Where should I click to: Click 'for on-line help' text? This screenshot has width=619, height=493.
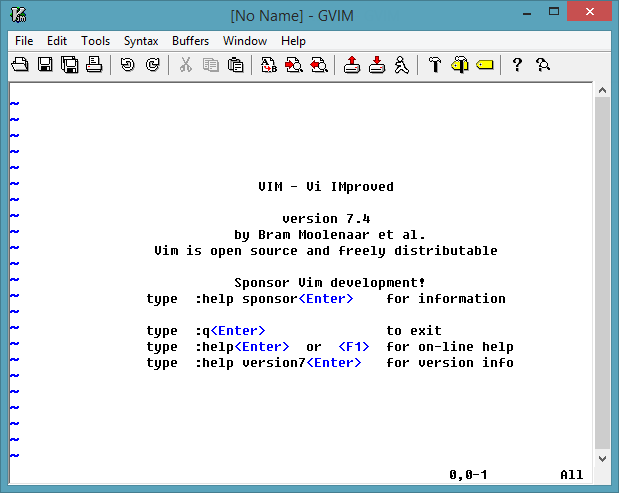(450, 347)
